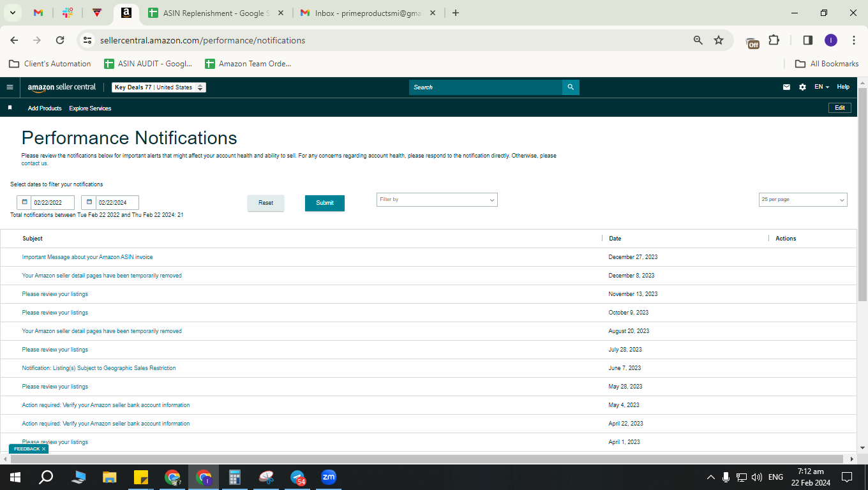Viewport: 868px width, 490px height.
Task: Show hidden system tray icons
Action: click(710, 477)
